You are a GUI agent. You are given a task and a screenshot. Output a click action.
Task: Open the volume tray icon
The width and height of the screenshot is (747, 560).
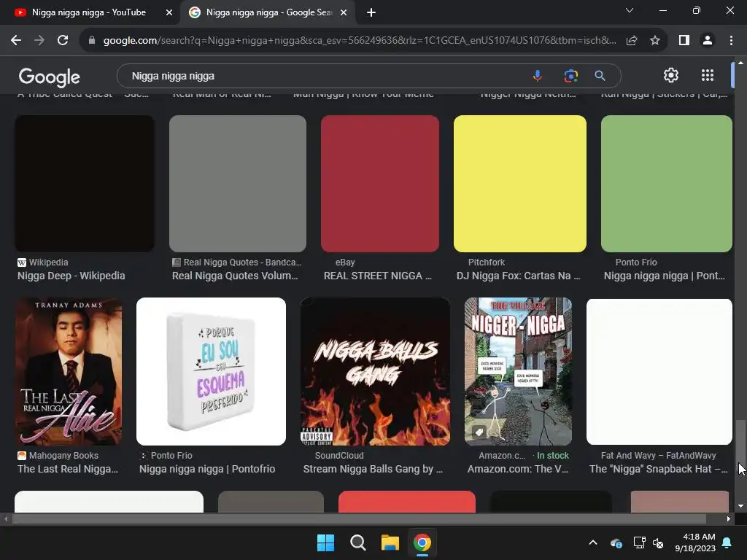659,542
